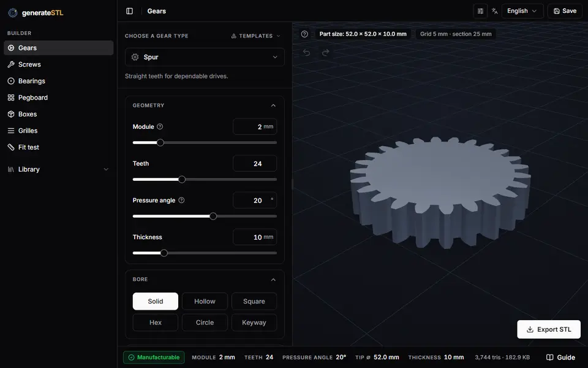Open Gears in the builder sidebar

[59, 48]
